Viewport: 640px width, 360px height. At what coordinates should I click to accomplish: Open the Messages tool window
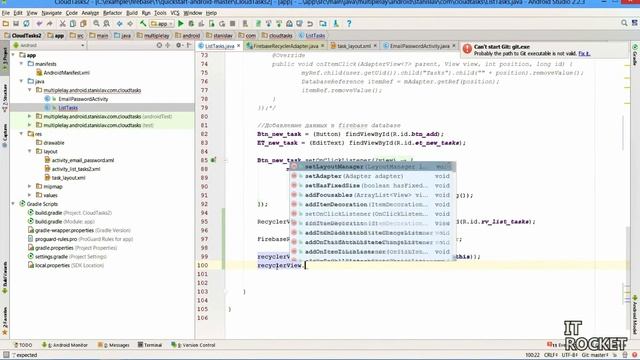pos(113,345)
